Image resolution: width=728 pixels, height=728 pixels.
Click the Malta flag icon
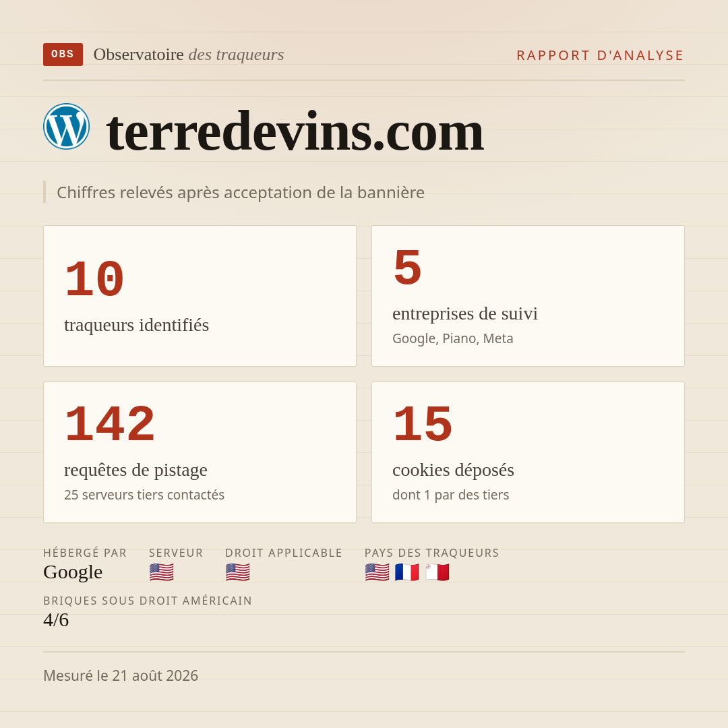point(437,572)
